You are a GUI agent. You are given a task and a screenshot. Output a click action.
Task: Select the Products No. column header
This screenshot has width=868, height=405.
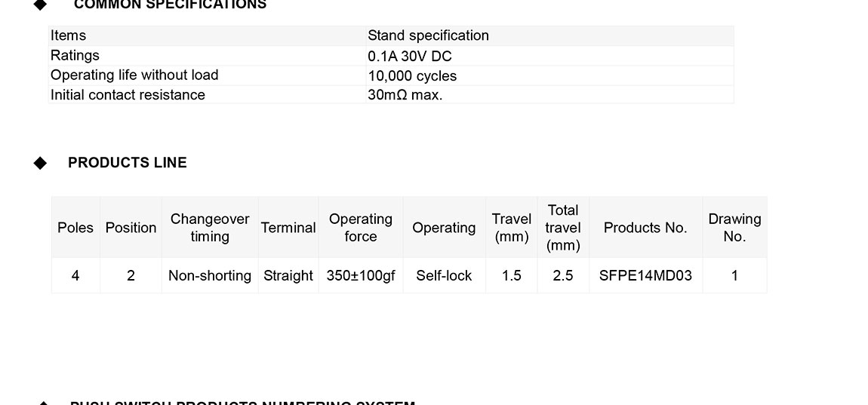coord(645,228)
